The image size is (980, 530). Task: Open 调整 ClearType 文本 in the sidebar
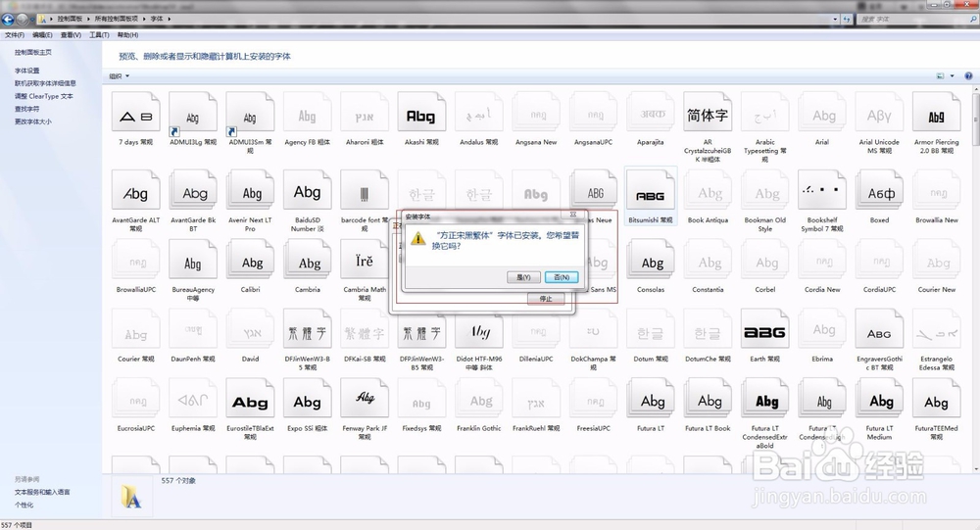pyautogui.click(x=44, y=96)
